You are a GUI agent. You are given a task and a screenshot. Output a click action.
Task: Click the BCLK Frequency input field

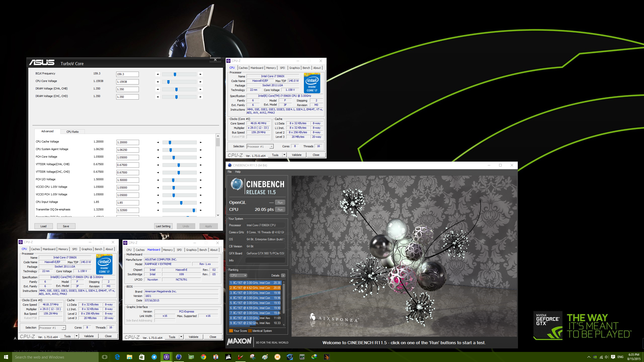(127, 74)
